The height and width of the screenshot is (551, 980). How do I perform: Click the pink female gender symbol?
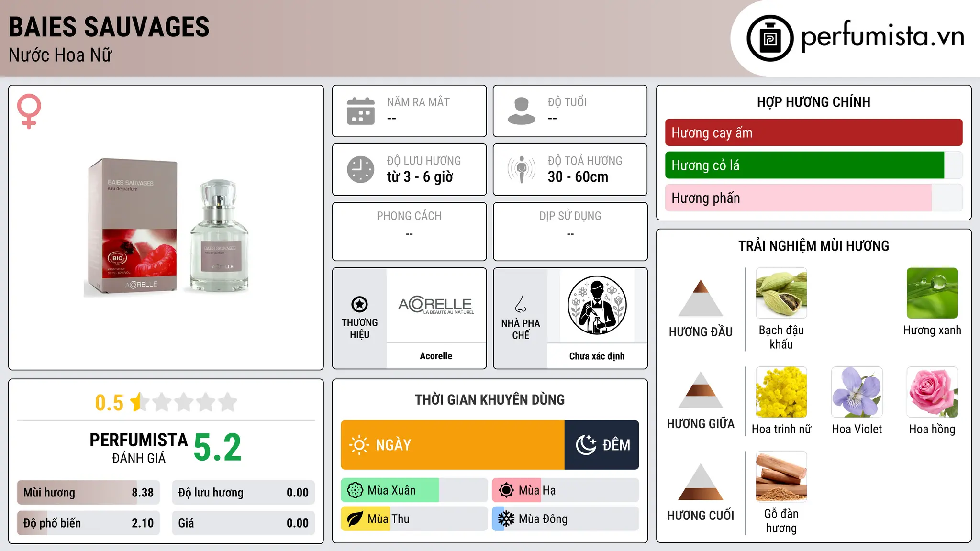[29, 111]
